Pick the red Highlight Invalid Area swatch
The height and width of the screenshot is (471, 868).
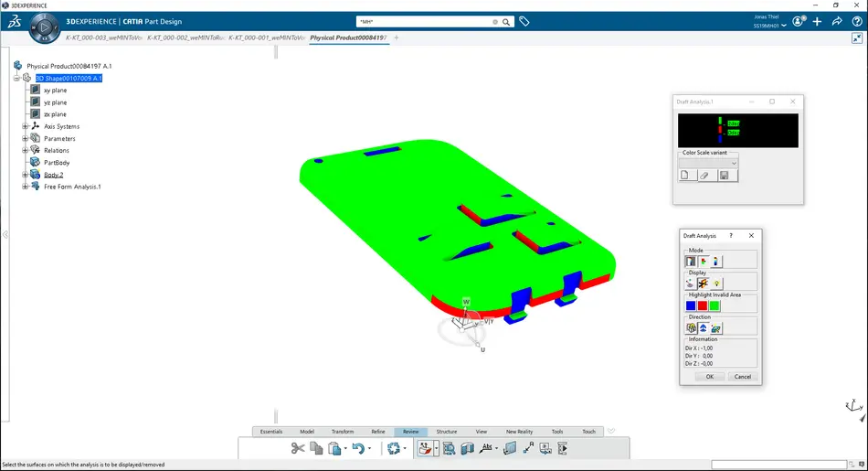(703, 306)
